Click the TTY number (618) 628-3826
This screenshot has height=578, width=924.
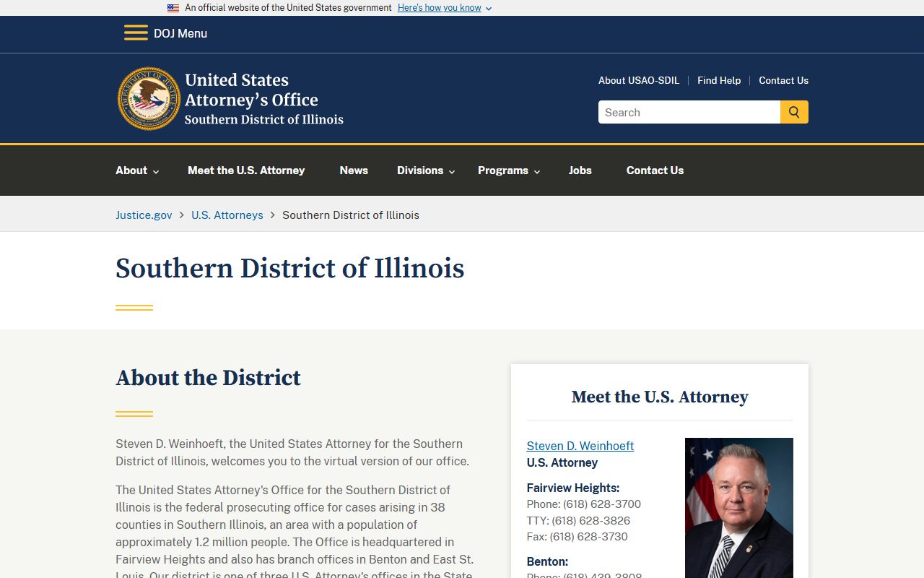point(591,520)
